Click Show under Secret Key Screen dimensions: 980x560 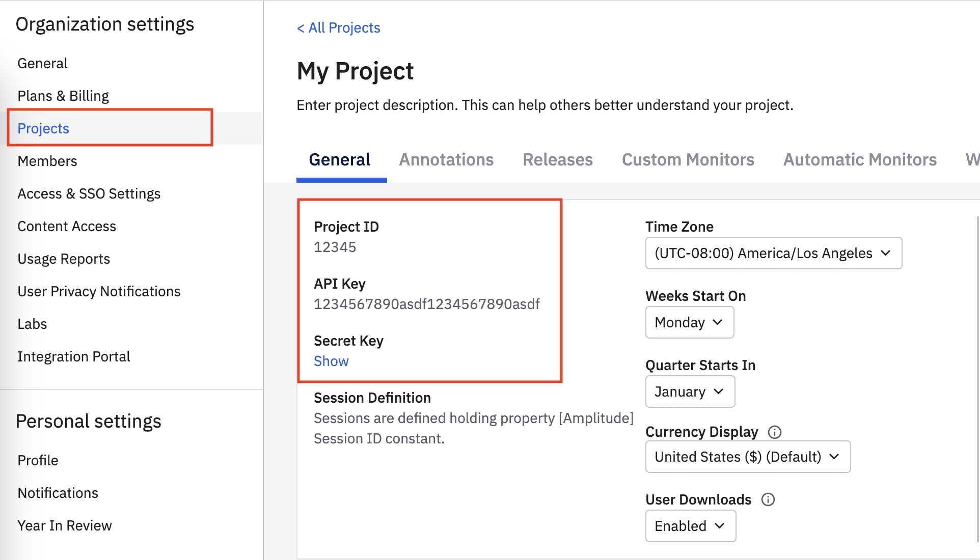click(331, 361)
